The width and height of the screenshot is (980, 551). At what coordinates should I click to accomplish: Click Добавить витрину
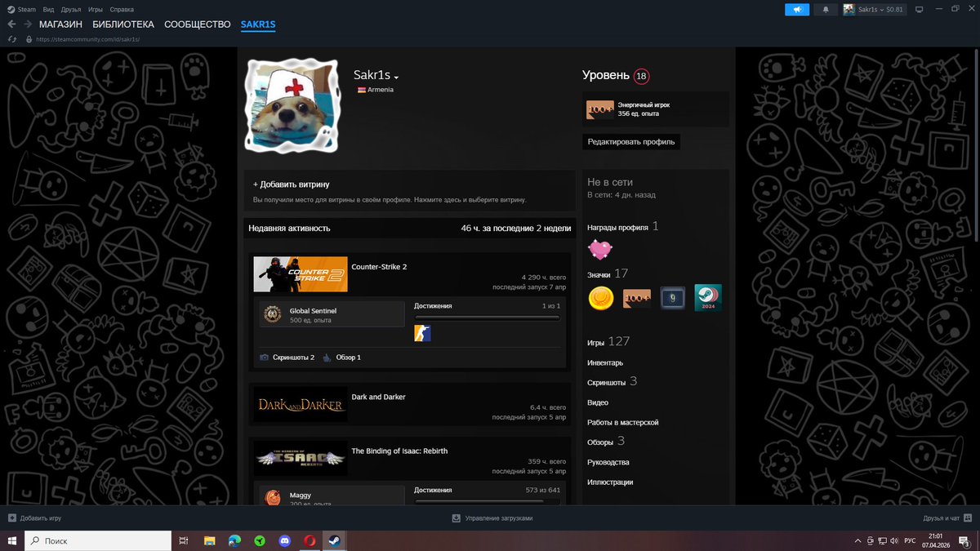(292, 184)
